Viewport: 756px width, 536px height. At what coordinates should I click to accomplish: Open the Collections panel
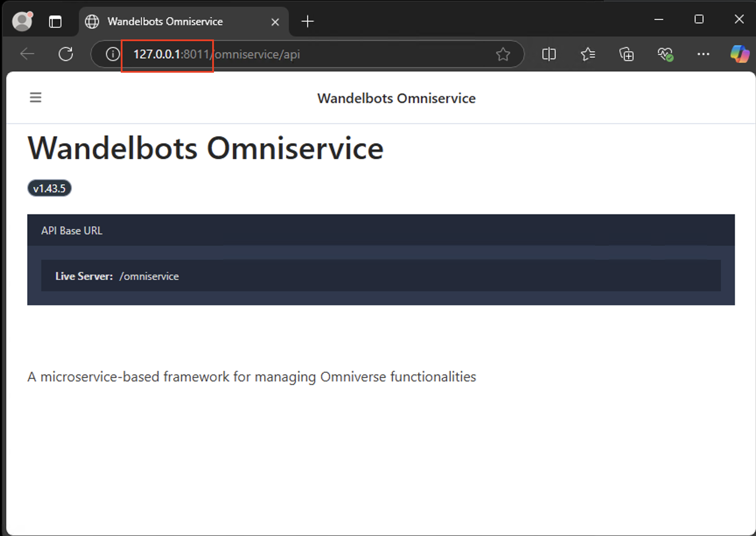[x=626, y=54]
